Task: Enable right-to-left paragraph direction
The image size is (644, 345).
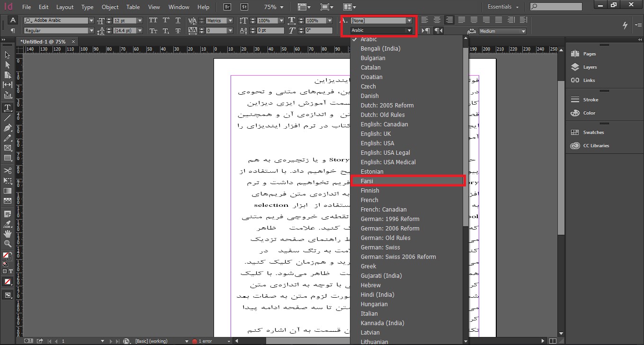Action: coord(438,31)
